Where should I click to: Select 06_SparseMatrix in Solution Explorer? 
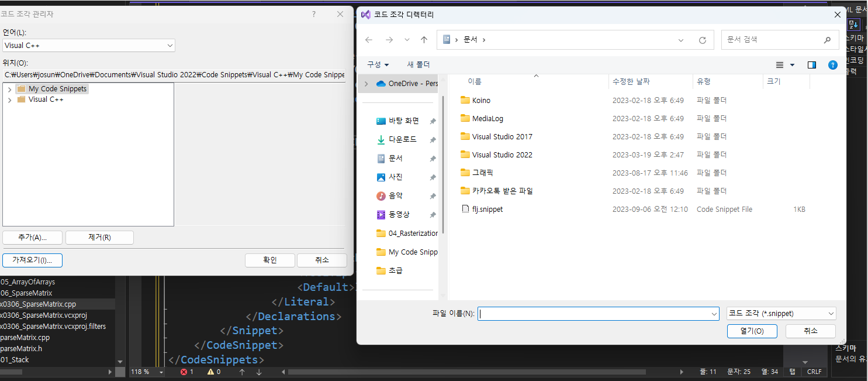[x=26, y=293]
